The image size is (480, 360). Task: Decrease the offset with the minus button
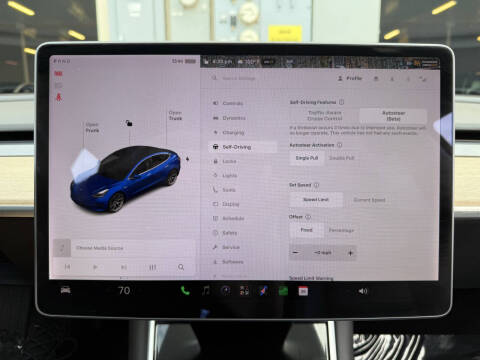(295, 253)
